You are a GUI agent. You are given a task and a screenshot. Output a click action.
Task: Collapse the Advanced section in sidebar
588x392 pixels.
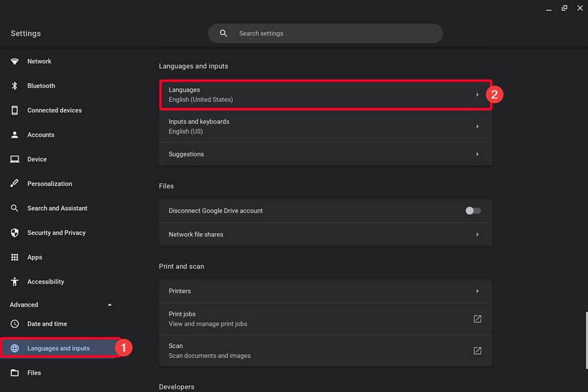point(110,305)
